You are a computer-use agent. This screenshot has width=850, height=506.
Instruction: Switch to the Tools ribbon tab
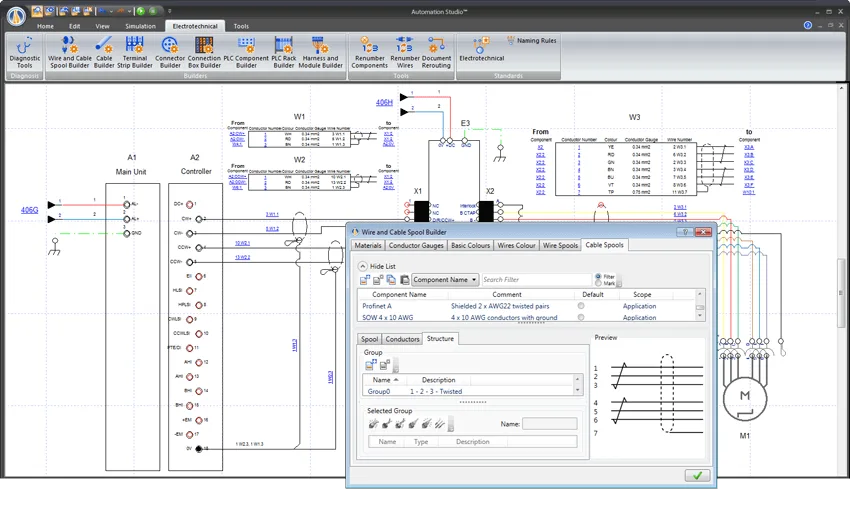tap(241, 26)
